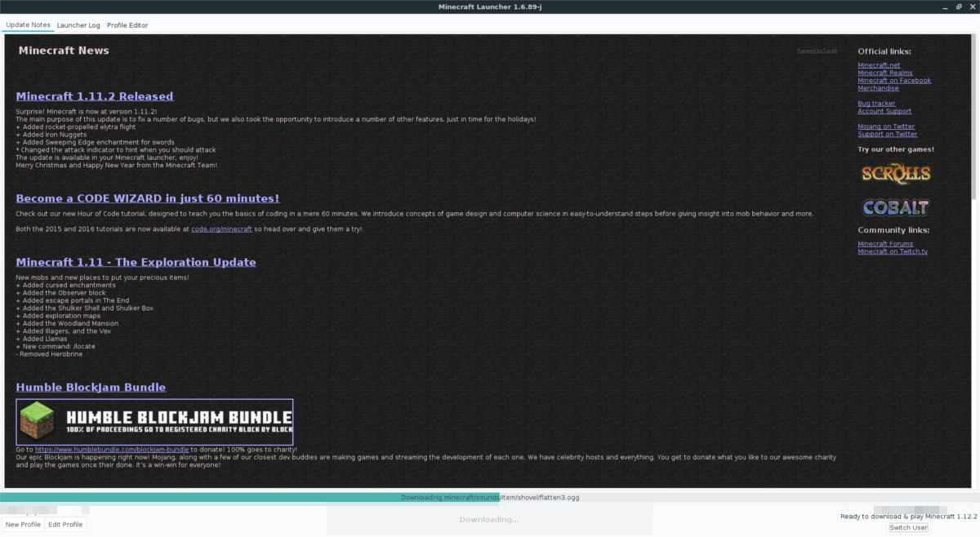This screenshot has width=980, height=537.
Task: Click the Humble BlockJam Bundle banner image
Action: (x=155, y=421)
